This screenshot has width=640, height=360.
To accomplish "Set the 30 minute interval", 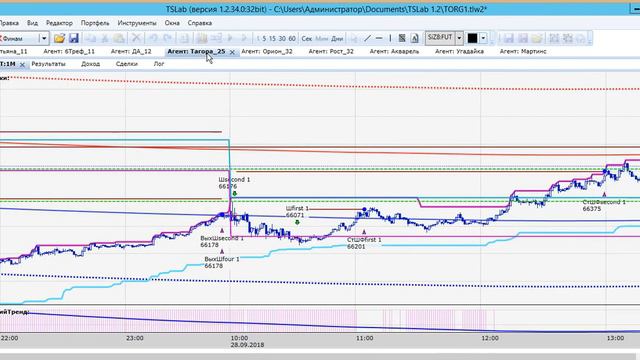I will click(282, 39).
